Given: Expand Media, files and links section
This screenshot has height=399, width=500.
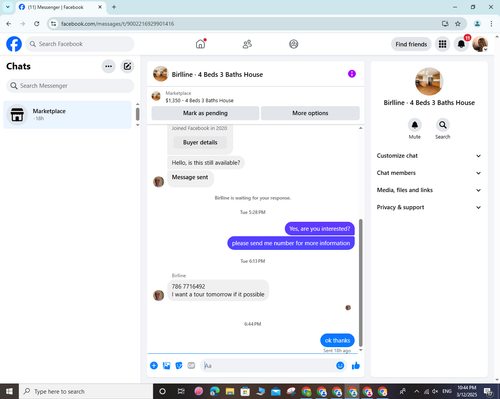Looking at the screenshot, I should (429, 190).
